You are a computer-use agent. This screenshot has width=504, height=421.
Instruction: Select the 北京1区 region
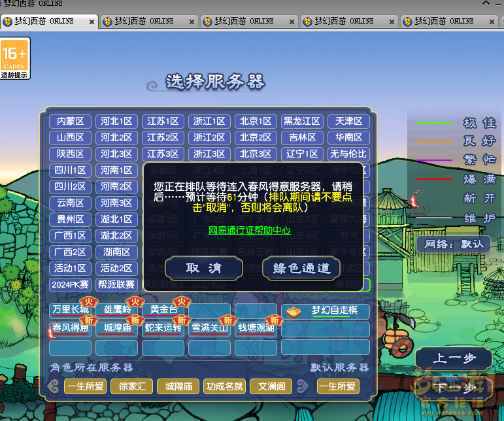click(256, 121)
